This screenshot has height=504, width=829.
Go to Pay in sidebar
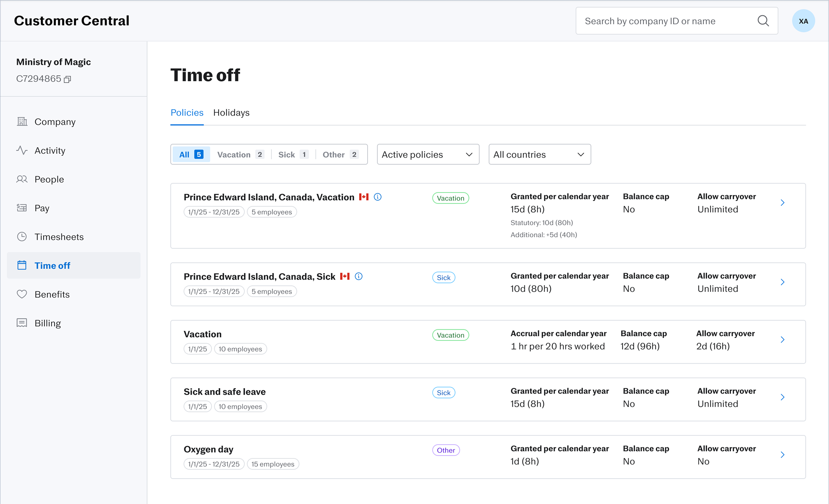74,208
